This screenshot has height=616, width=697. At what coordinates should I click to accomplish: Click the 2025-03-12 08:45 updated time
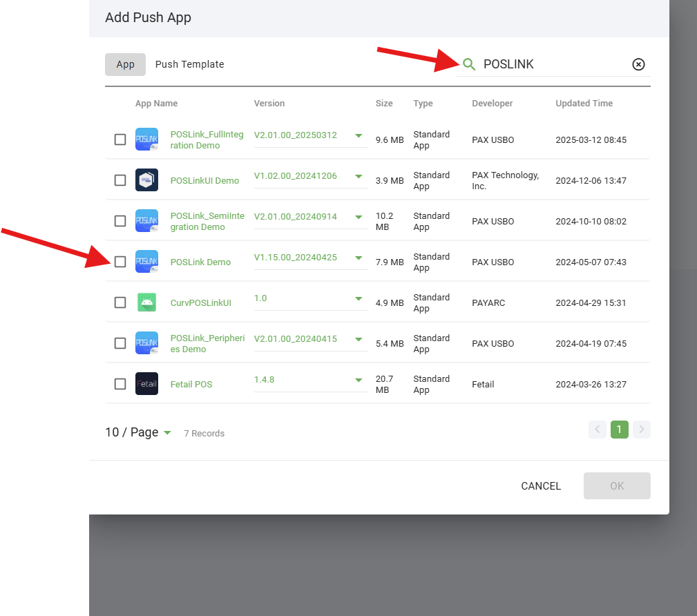pyautogui.click(x=591, y=140)
